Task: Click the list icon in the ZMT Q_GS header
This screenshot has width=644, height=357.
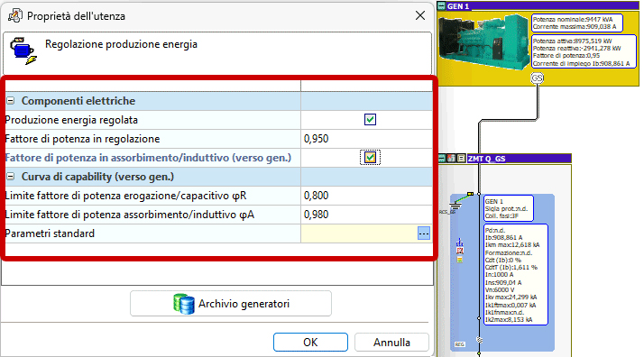Action: tap(461, 159)
